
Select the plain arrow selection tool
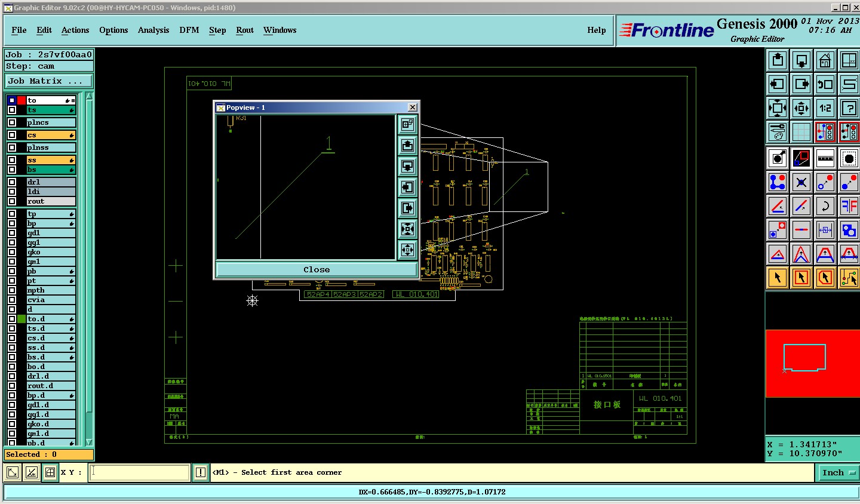click(778, 278)
